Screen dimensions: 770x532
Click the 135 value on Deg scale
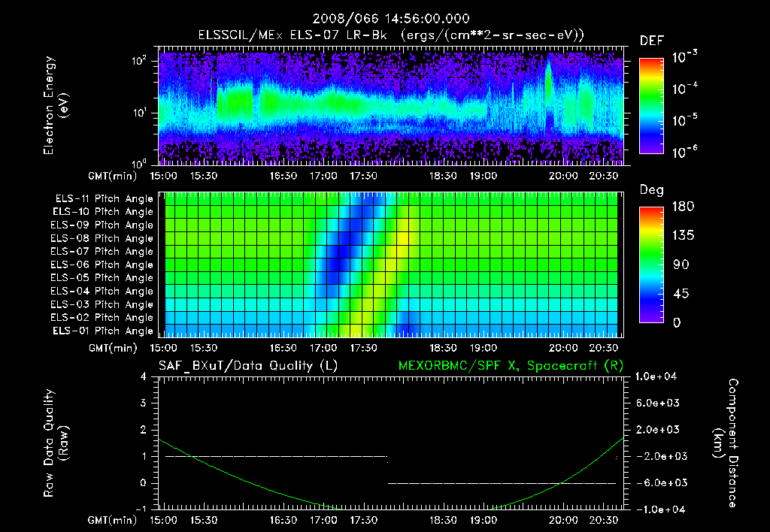[683, 236]
